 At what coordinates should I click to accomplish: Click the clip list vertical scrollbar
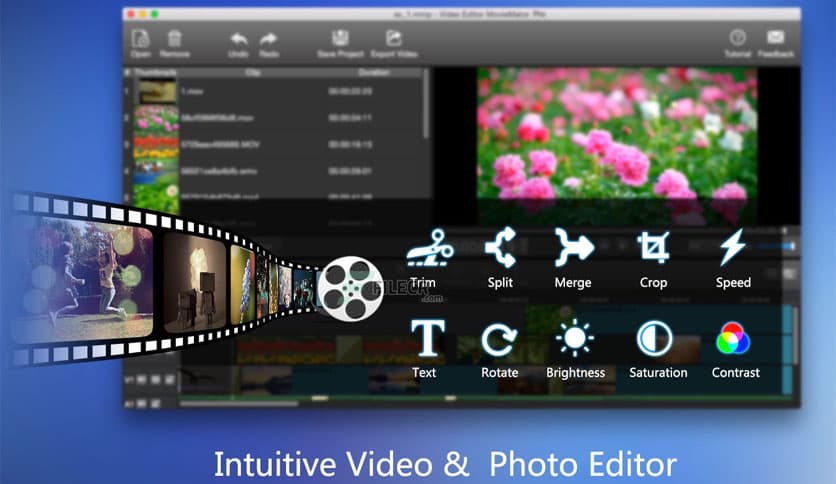(425, 104)
